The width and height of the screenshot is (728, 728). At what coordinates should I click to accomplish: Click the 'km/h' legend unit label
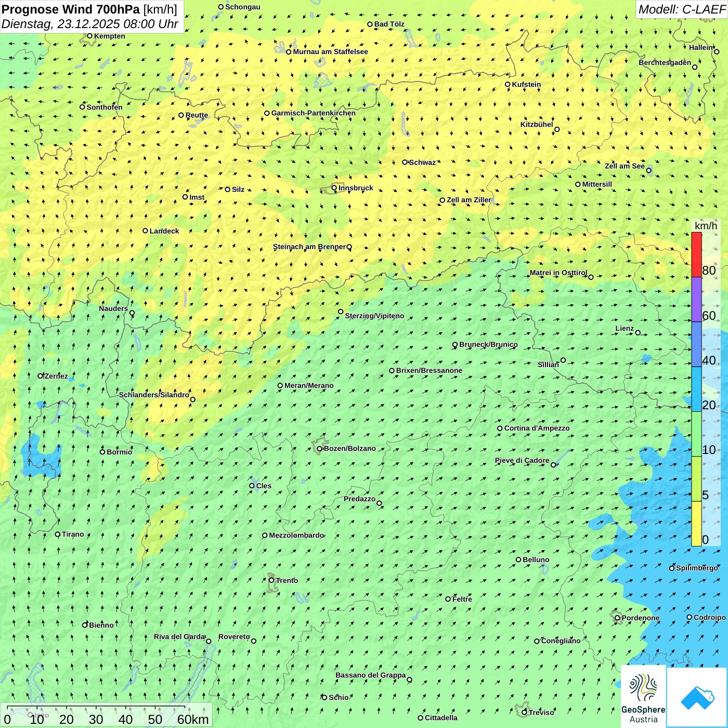click(706, 226)
